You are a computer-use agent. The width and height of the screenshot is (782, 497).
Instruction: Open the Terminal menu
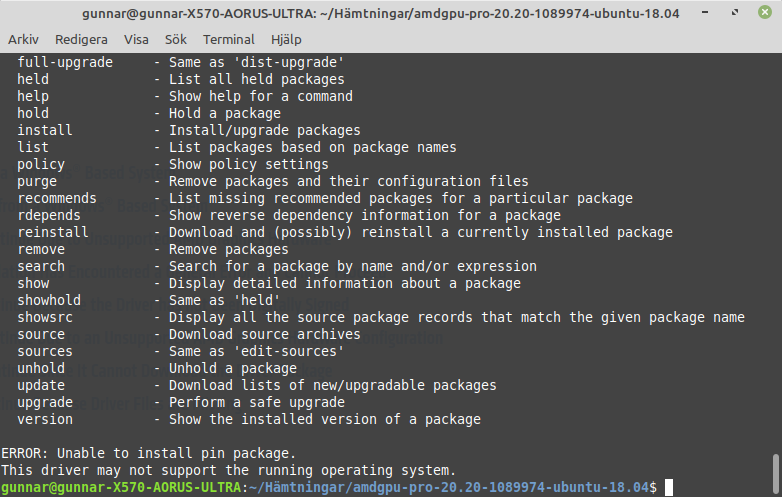228,39
